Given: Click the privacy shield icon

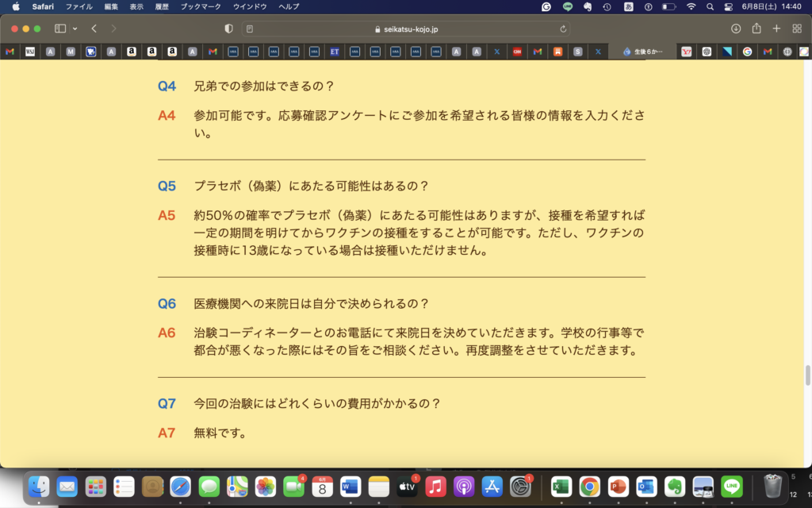Looking at the screenshot, I should pos(229,29).
